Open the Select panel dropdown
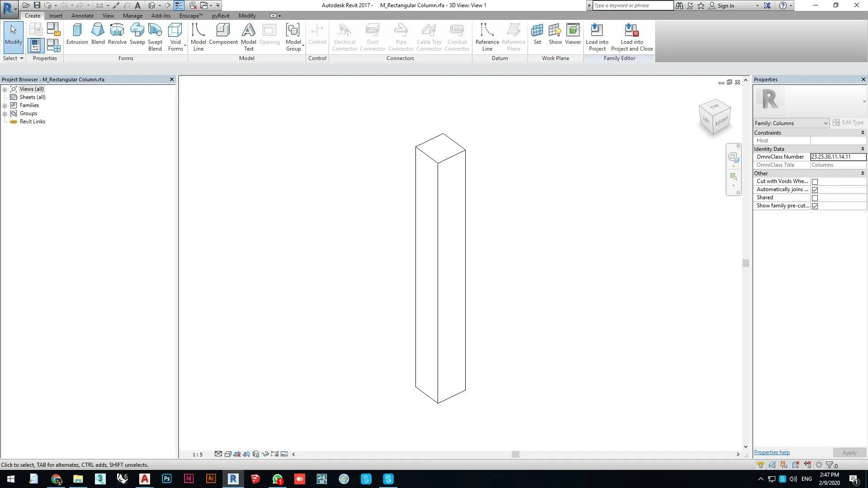The width and height of the screenshot is (868, 488). 13,58
